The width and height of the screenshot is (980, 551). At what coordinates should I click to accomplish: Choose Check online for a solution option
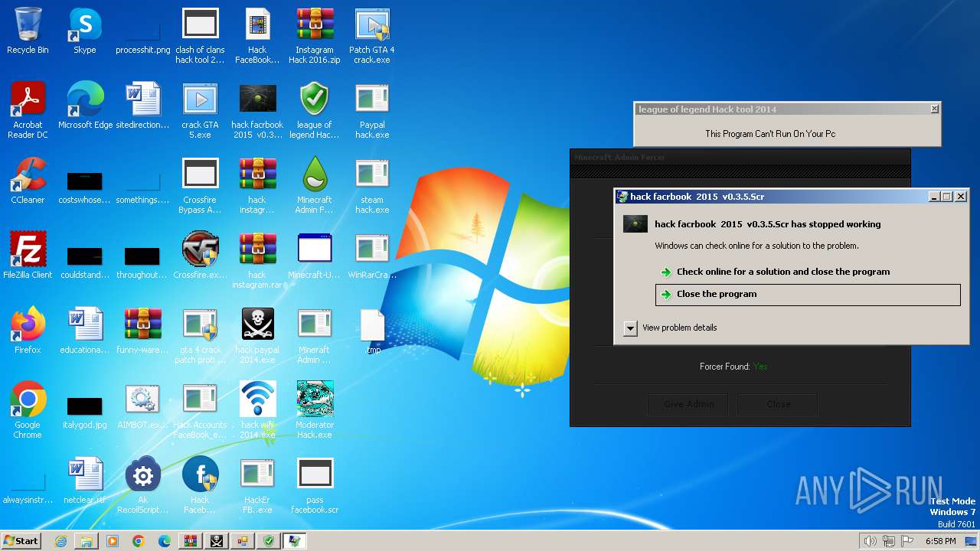tap(775, 272)
